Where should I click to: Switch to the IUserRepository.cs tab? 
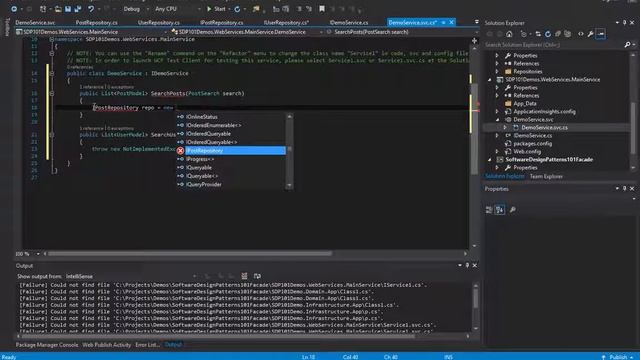click(286, 22)
